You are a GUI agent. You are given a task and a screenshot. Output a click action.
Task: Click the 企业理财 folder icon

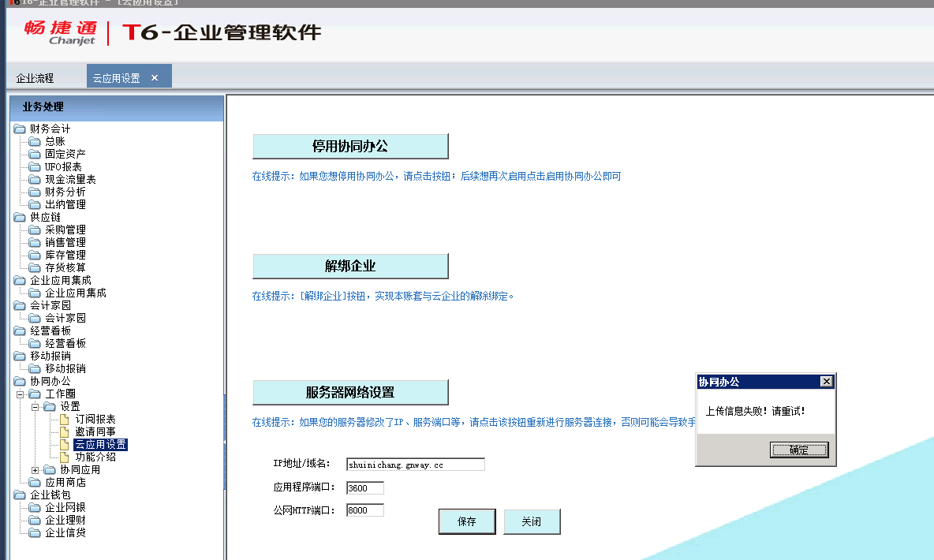click(35, 520)
